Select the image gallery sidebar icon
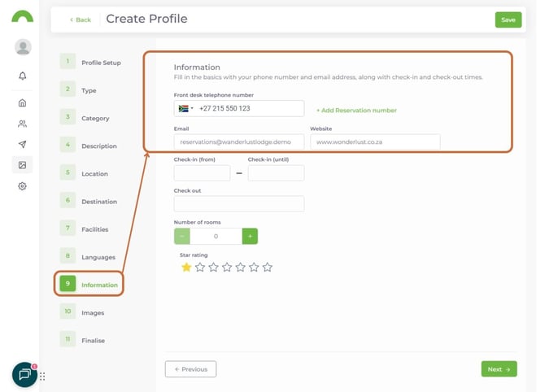 pos(22,165)
